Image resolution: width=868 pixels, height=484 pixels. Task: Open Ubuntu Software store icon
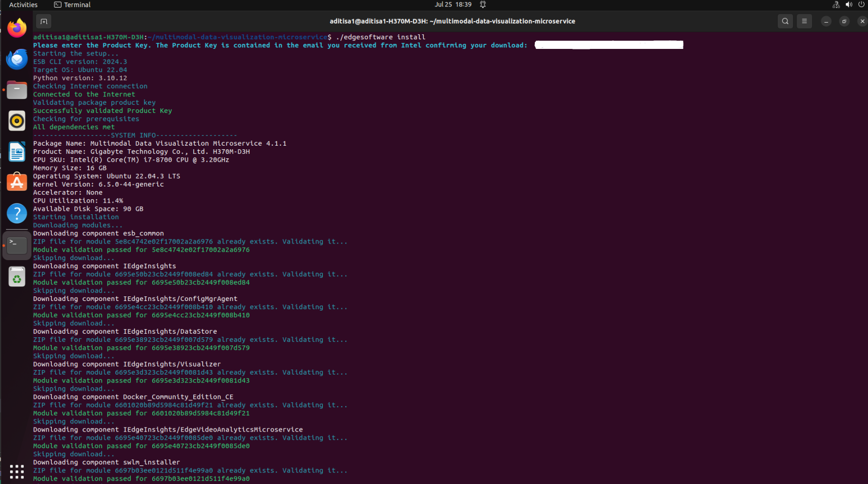17,183
